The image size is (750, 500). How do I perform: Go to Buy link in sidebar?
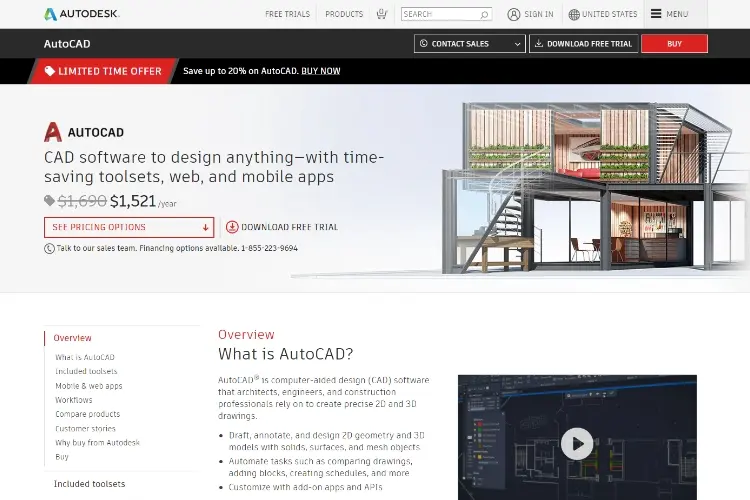pos(62,457)
